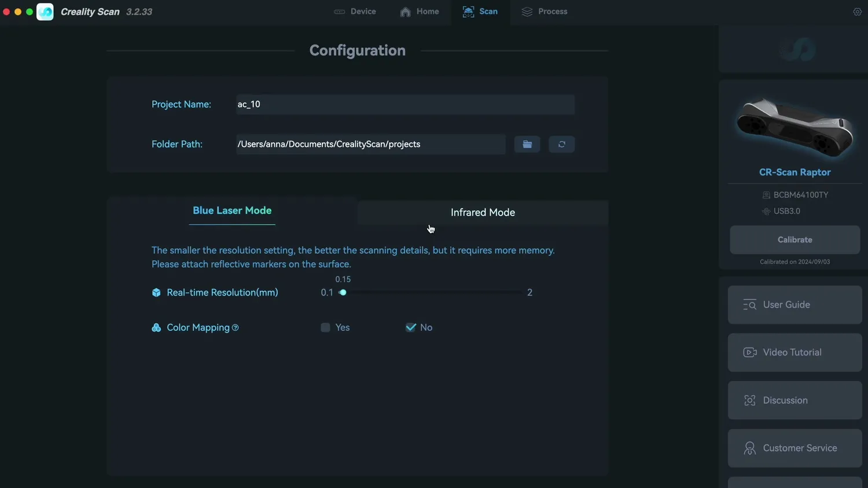
Task: Switch to Blue Laser Mode
Action: click(232, 210)
